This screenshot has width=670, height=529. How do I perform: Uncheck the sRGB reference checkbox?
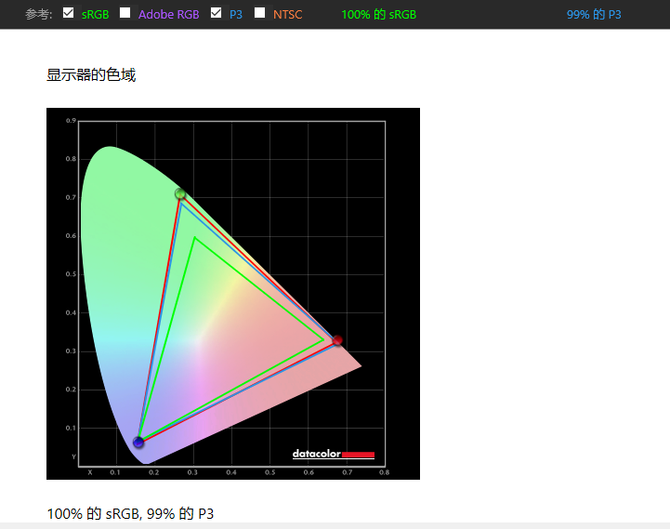point(68,13)
